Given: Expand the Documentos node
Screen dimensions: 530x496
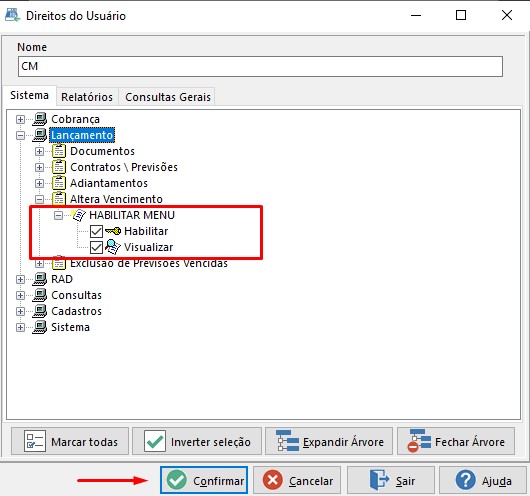Looking at the screenshot, I should pyautogui.click(x=39, y=151).
